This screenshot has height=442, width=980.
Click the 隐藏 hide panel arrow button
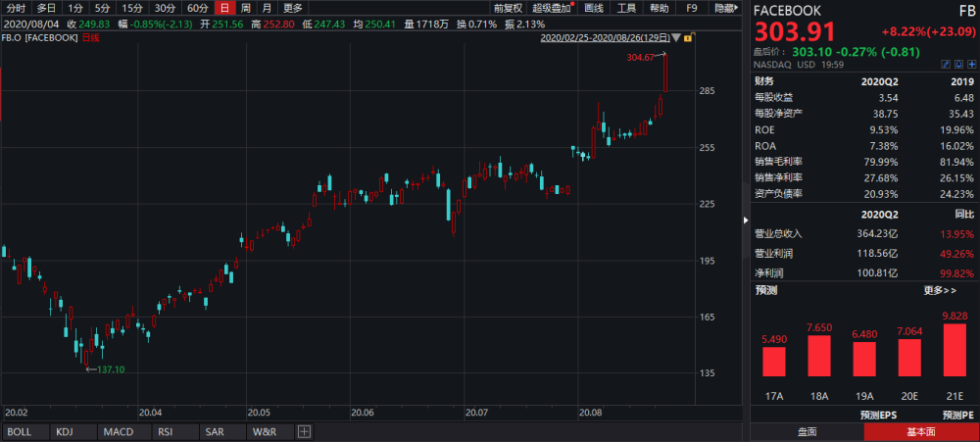click(727, 8)
